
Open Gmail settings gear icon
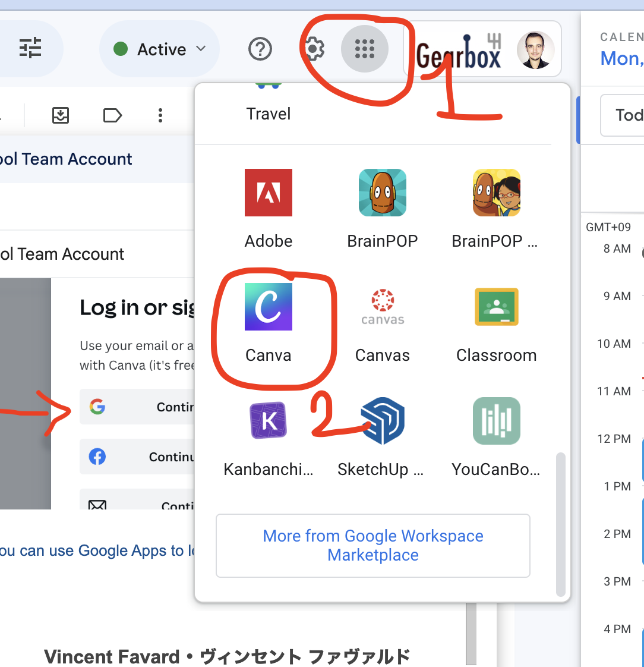pos(314,49)
